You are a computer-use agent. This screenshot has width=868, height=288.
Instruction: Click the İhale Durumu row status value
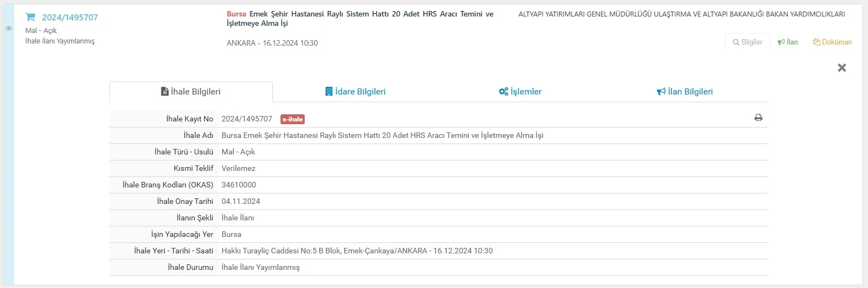click(260, 268)
